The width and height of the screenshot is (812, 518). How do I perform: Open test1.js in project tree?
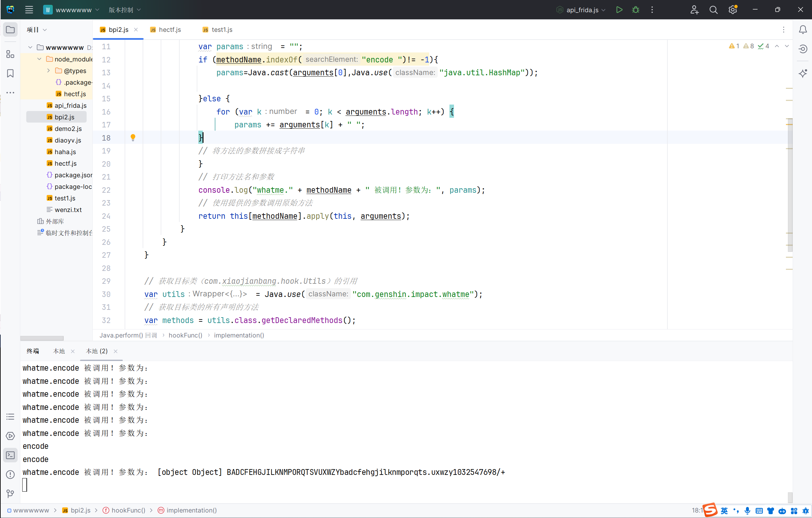(61, 198)
